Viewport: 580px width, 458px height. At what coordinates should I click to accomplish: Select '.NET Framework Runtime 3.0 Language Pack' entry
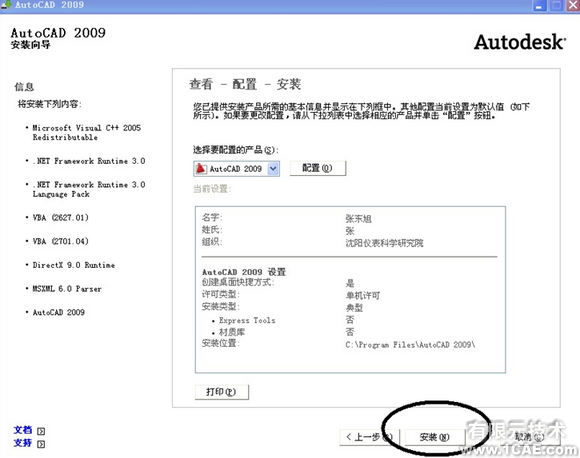click(x=89, y=189)
